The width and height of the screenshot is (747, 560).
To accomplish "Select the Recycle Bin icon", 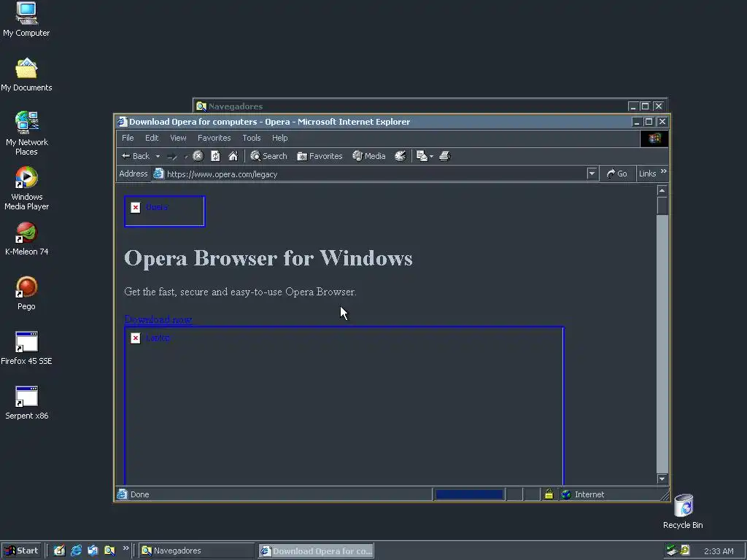I will pos(683,512).
